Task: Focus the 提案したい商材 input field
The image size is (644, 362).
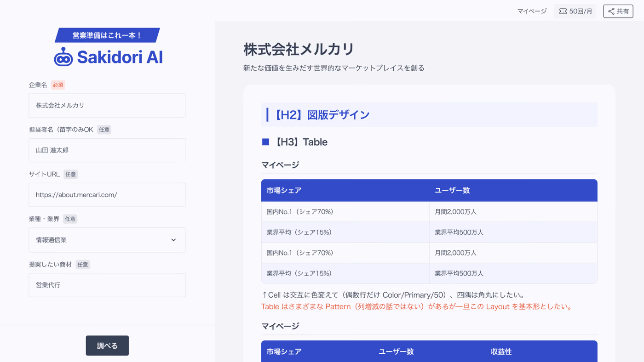Action: pos(107,285)
